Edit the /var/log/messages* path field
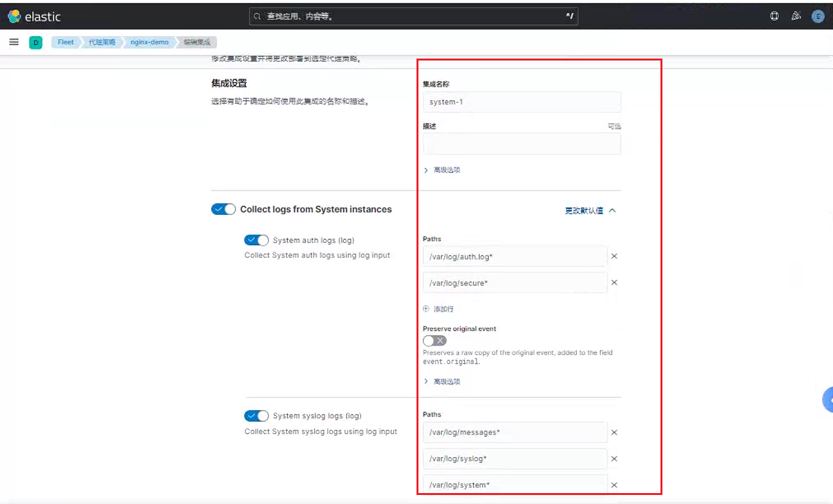Screen dimensions: 833x504 coord(515,433)
